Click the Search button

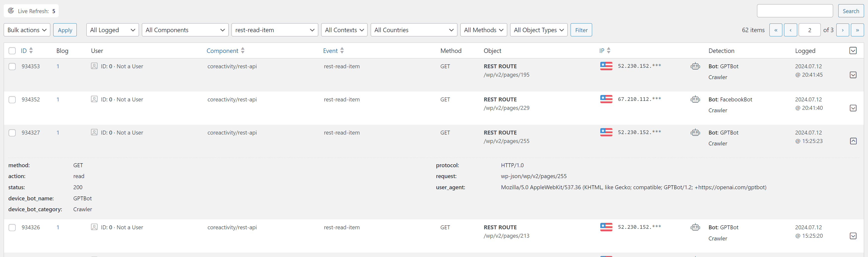851,11
